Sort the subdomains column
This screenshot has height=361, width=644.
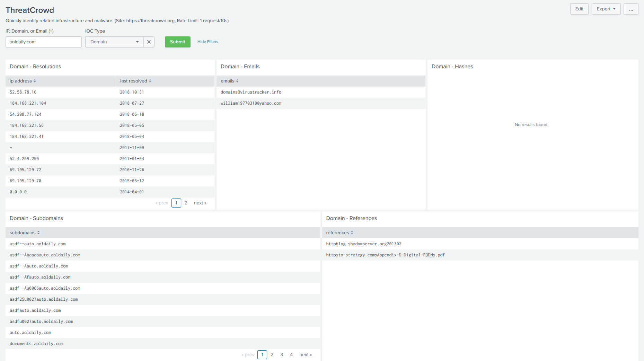pyautogui.click(x=25, y=233)
